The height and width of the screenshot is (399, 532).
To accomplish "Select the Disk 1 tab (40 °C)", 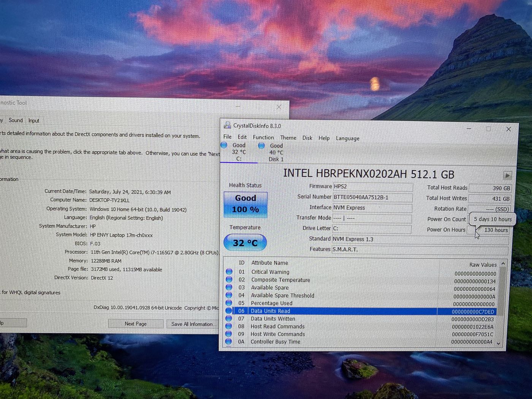I will click(x=276, y=152).
